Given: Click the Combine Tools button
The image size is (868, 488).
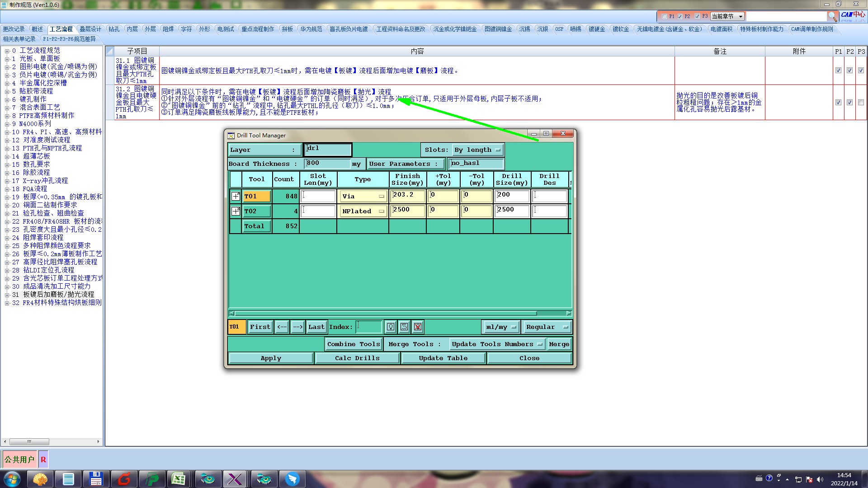Looking at the screenshot, I should pyautogui.click(x=353, y=344).
